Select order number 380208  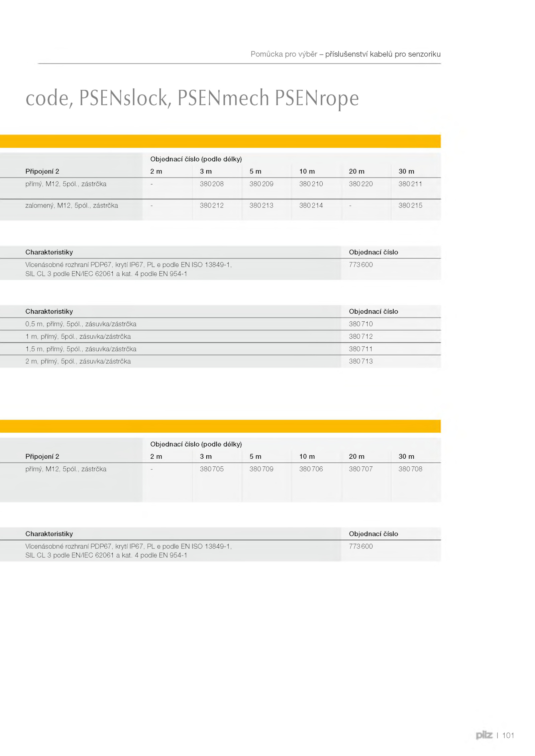click(x=212, y=184)
